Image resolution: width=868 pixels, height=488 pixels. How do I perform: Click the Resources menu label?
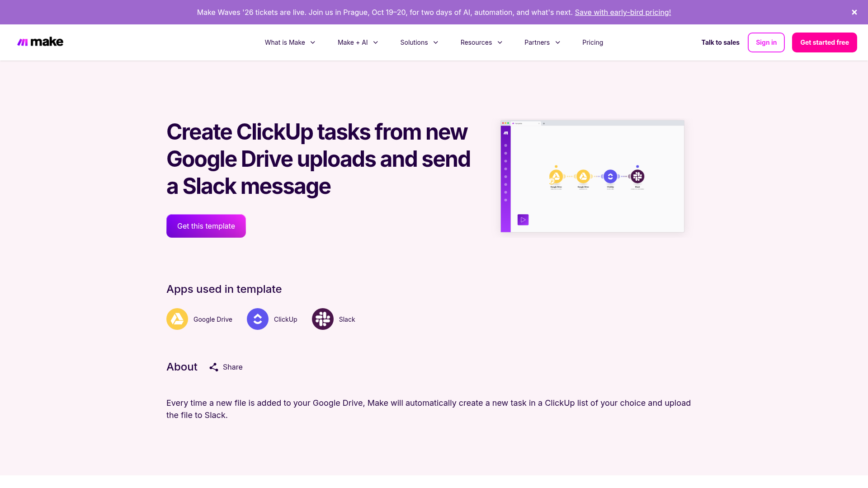point(476,42)
